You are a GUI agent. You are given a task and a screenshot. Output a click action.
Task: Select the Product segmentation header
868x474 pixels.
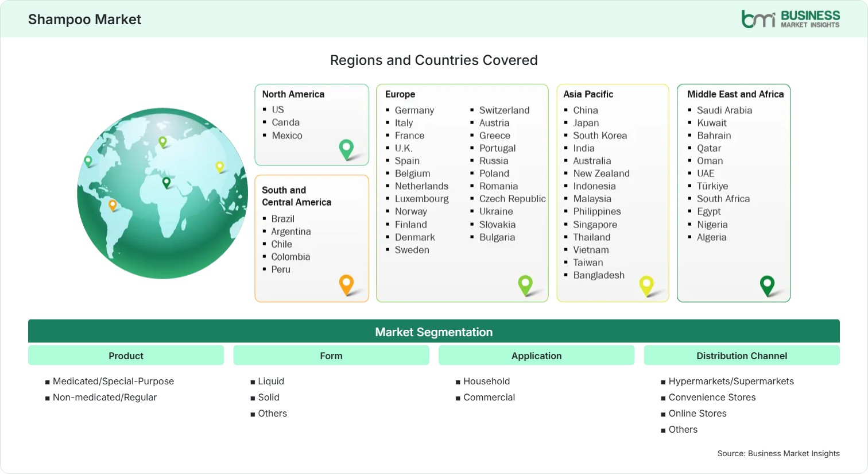pos(126,356)
